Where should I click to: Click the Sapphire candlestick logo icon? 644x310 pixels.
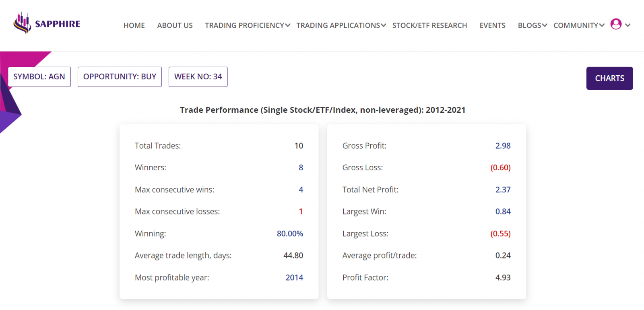(x=22, y=23)
